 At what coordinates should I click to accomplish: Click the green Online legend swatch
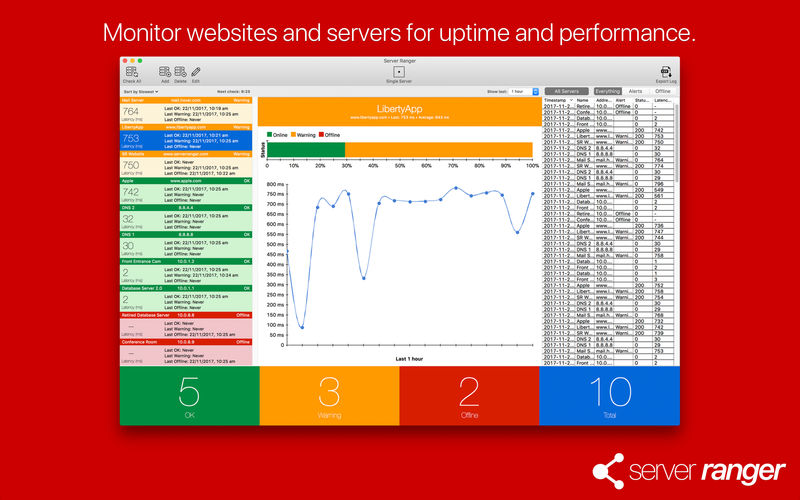click(269, 135)
